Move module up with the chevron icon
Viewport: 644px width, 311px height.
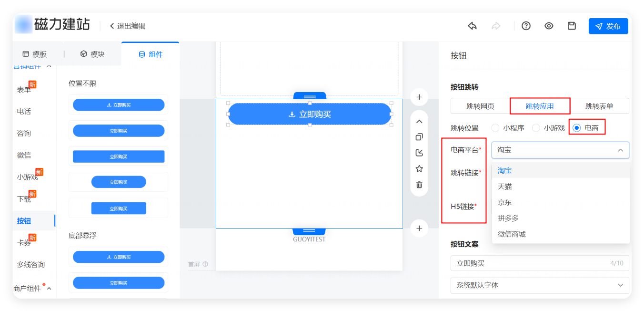[419, 121]
